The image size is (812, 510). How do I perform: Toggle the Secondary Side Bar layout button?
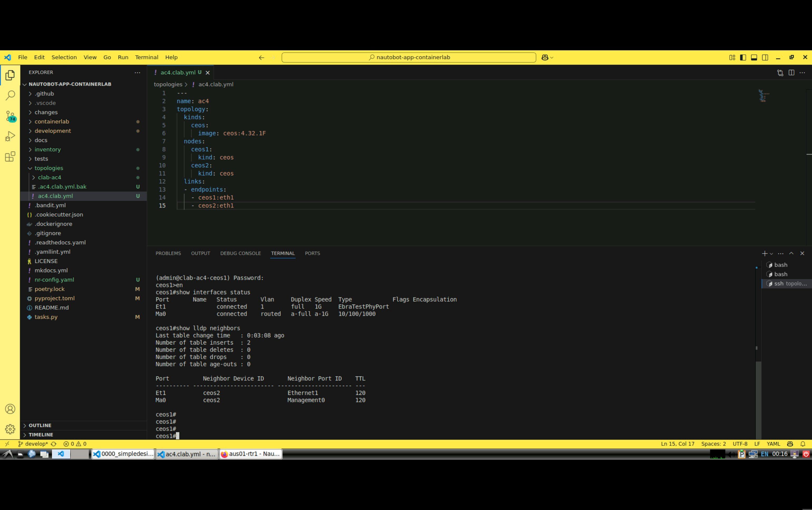click(x=765, y=57)
